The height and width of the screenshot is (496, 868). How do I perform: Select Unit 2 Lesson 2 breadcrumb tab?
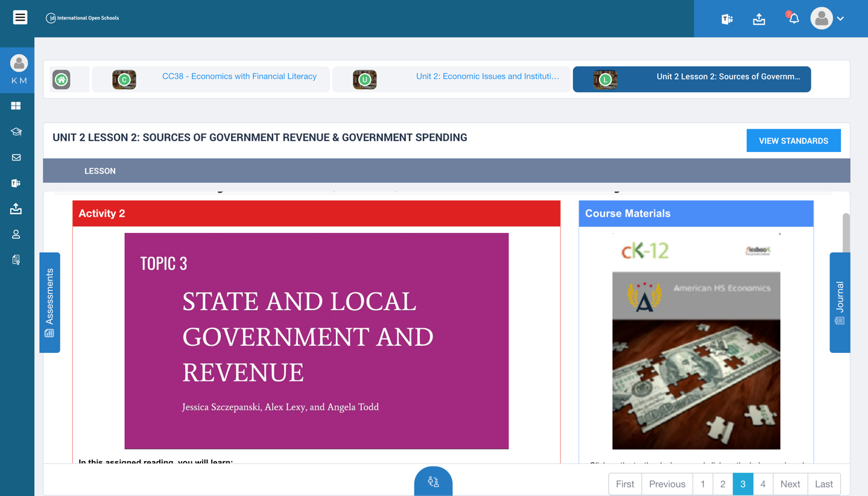691,79
